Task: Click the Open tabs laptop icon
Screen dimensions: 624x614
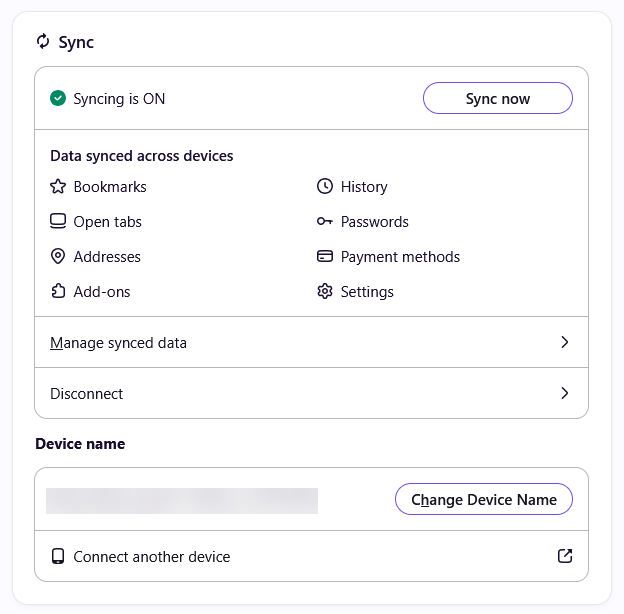Action: [58, 221]
